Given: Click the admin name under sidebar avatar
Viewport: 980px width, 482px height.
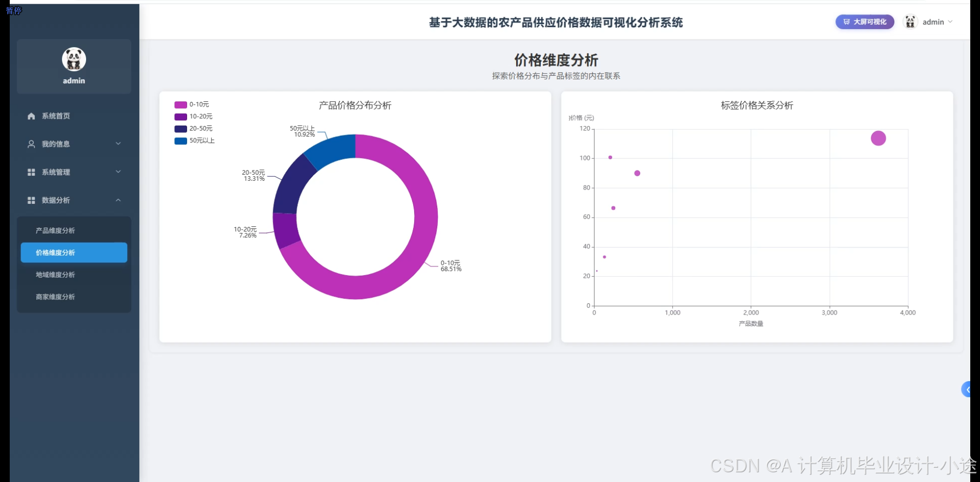Looking at the screenshot, I should coord(74,81).
